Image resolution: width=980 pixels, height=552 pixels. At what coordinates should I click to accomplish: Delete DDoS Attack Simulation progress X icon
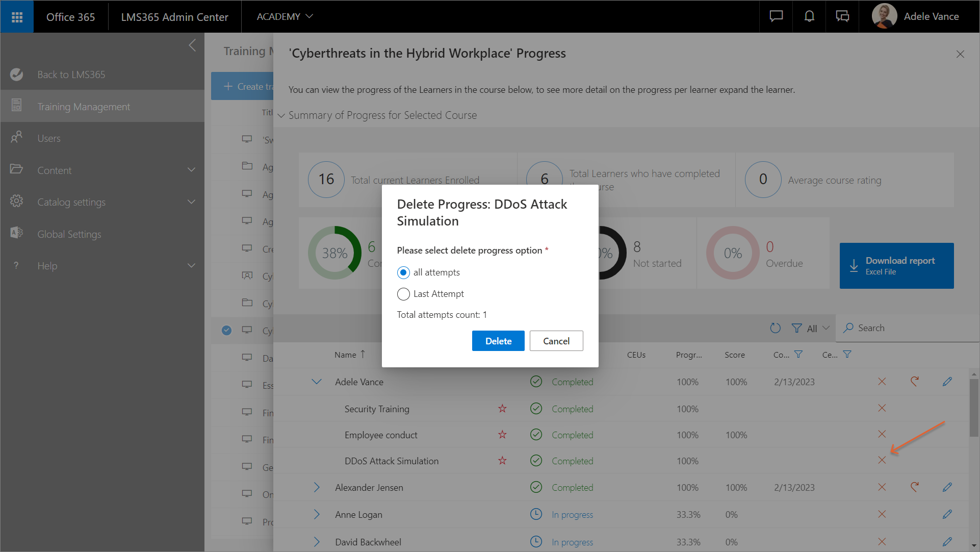(x=882, y=460)
